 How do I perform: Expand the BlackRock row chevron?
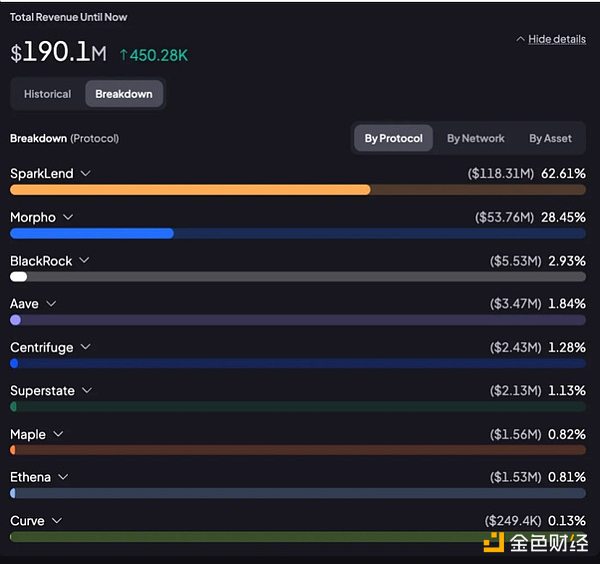[85, 261]
